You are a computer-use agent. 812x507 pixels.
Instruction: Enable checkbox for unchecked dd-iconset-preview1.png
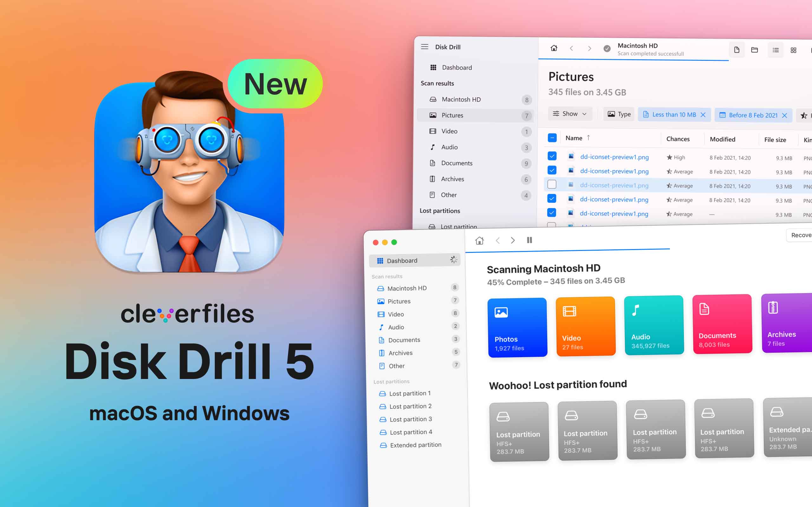click(552, 185)
